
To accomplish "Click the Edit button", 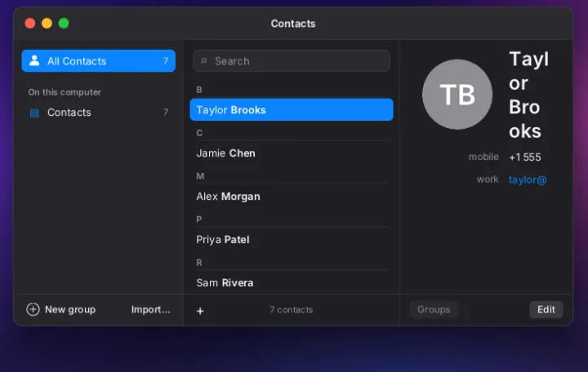I will point(546,309).
